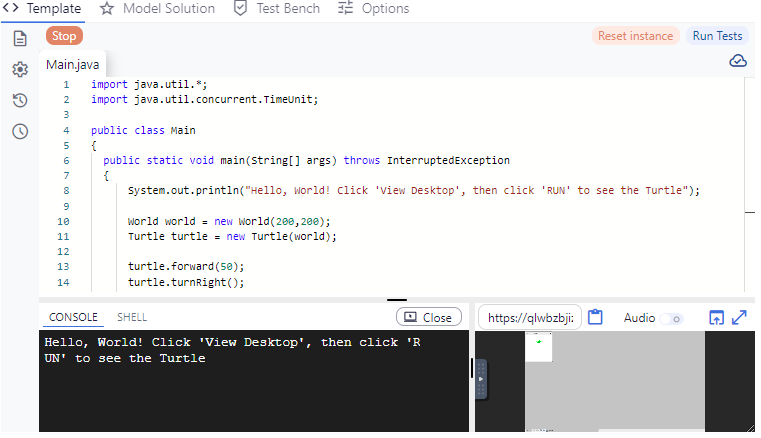Switch to the SHELL tab

pos(132,317)
